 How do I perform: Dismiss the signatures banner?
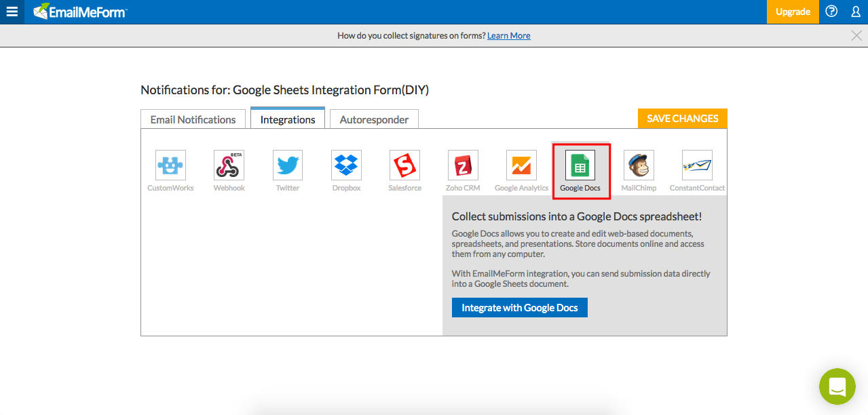pyautogui.click(x=856, y=36)
